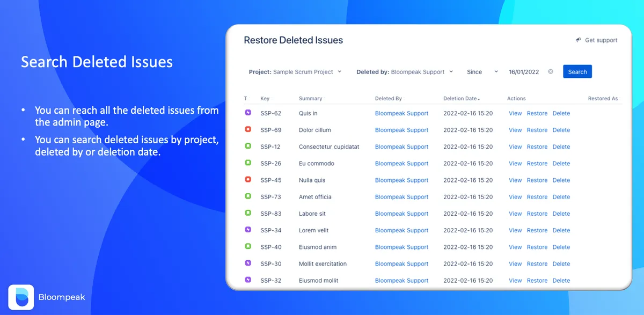Restore issue SSP-69 Dolor cillum

tap(537, 130)
